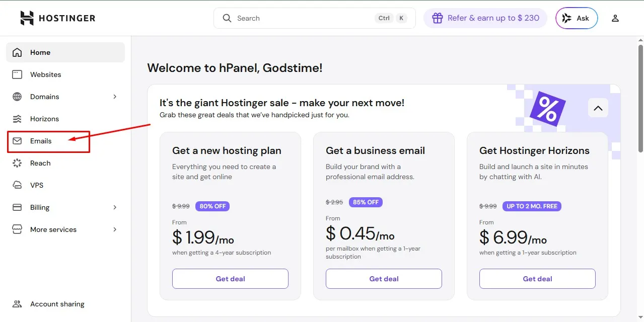644x322 pixels.
Task: Open the Reach section from the sidebar
Action: 40,163
